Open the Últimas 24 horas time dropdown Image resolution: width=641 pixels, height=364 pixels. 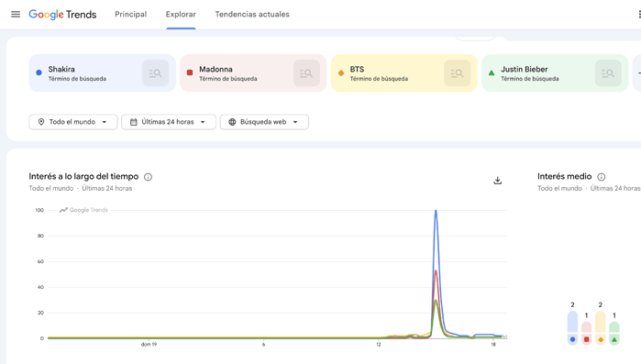(169, 122)
